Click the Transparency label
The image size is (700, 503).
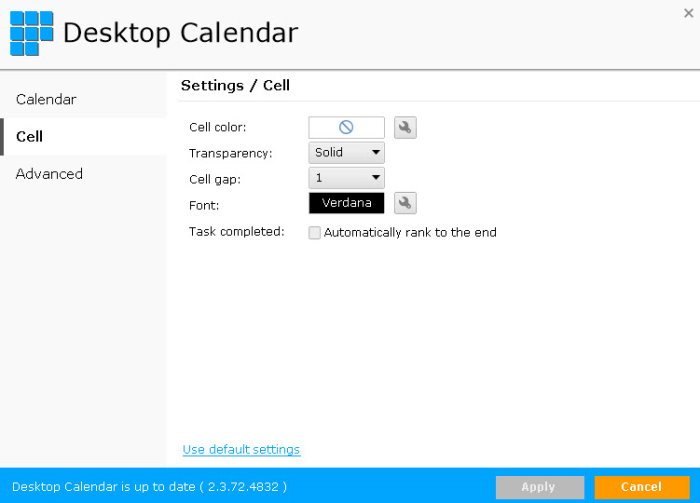tap(230, 154)
